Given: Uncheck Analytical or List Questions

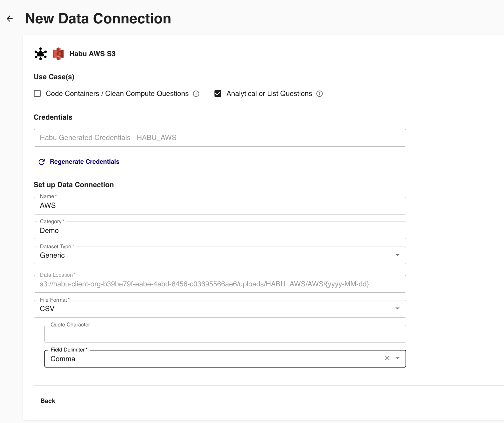Looking at the screenshot, I should pos(218,94).
